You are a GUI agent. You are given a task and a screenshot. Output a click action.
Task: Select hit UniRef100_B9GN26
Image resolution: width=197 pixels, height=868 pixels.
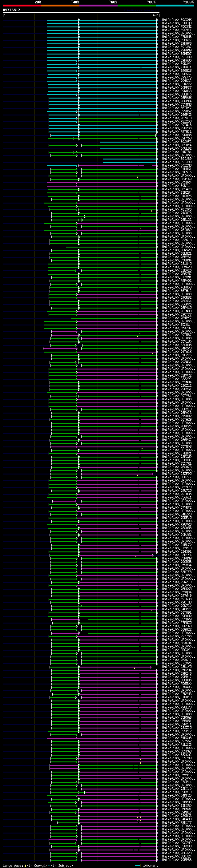coord(177,71)
